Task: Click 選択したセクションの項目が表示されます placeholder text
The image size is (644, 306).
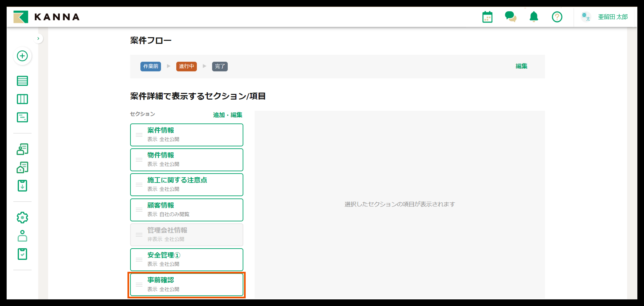Action: point(400,204)
